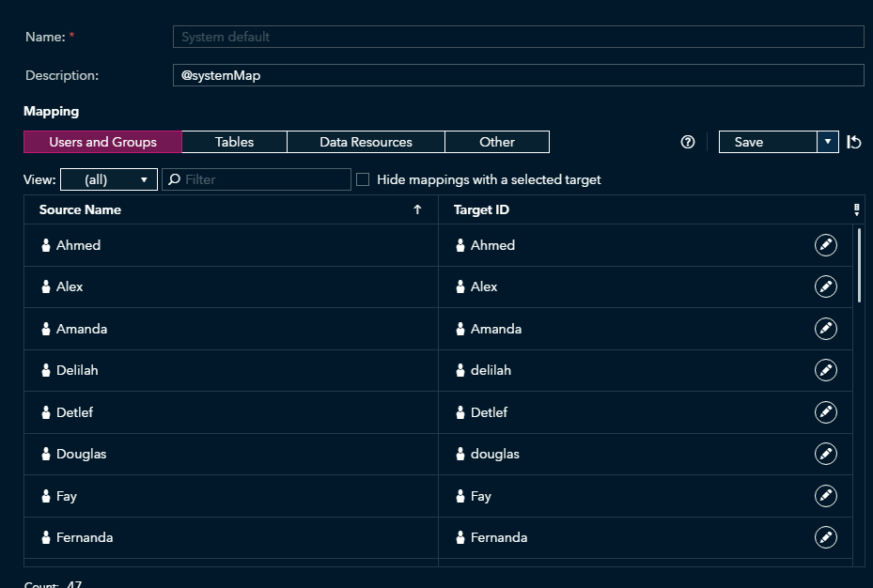Click the user icon next to Alex
This screenshot has width=873, height=588.
point(45,286)
